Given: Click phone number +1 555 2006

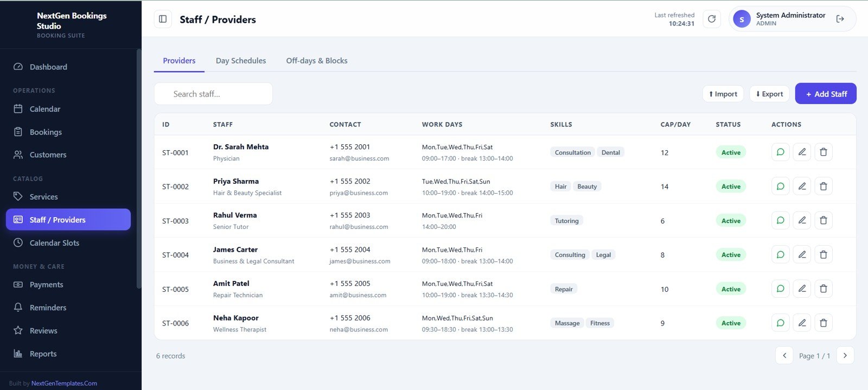Looking at the screenshot, I should click(350, 318).
